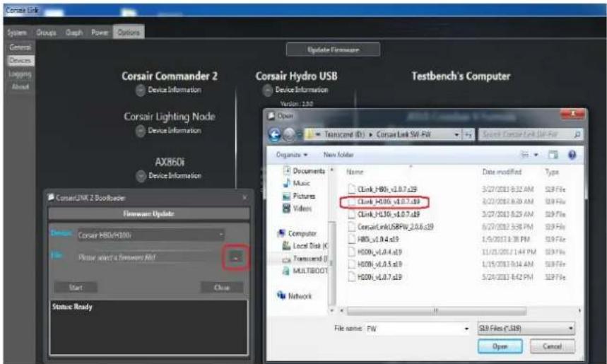Select the Options tab
607x364 pixels.
pyautogui.click(x=129, y=33)
